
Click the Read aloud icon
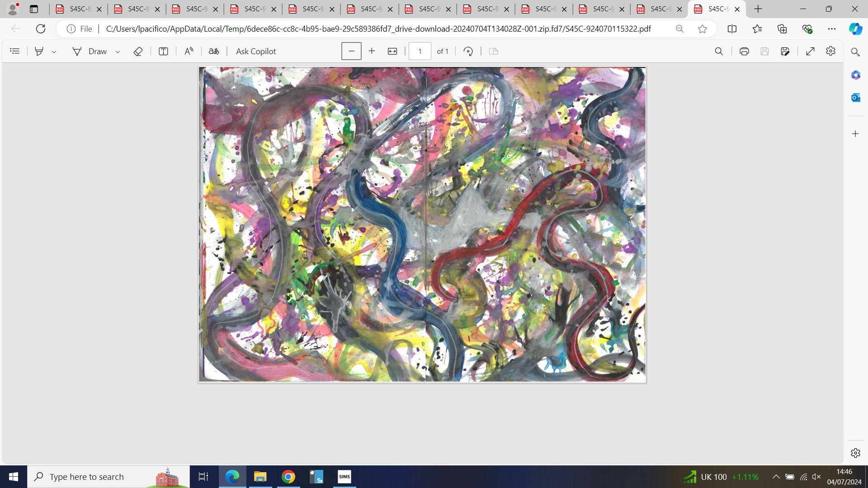pos(189,52)
